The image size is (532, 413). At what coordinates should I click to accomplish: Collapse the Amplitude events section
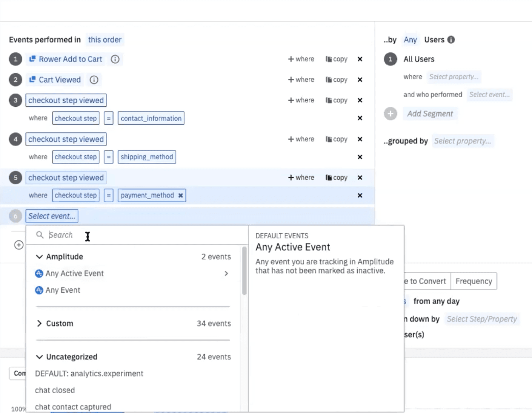coord(39,256)
